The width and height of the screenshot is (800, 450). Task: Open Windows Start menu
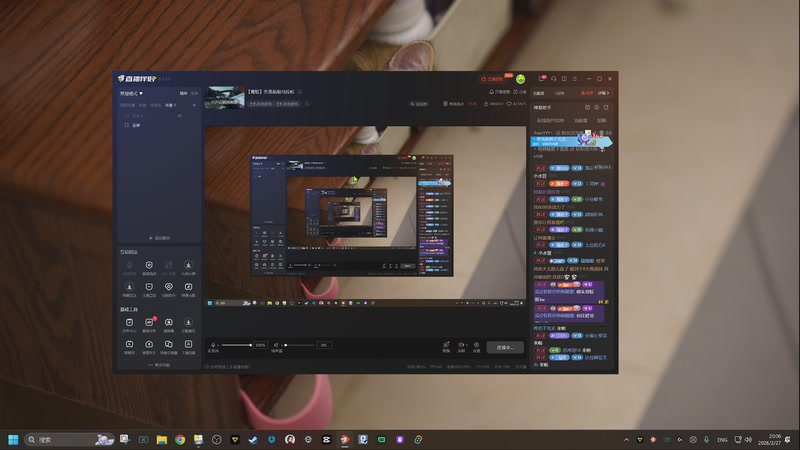coord(13,439)
